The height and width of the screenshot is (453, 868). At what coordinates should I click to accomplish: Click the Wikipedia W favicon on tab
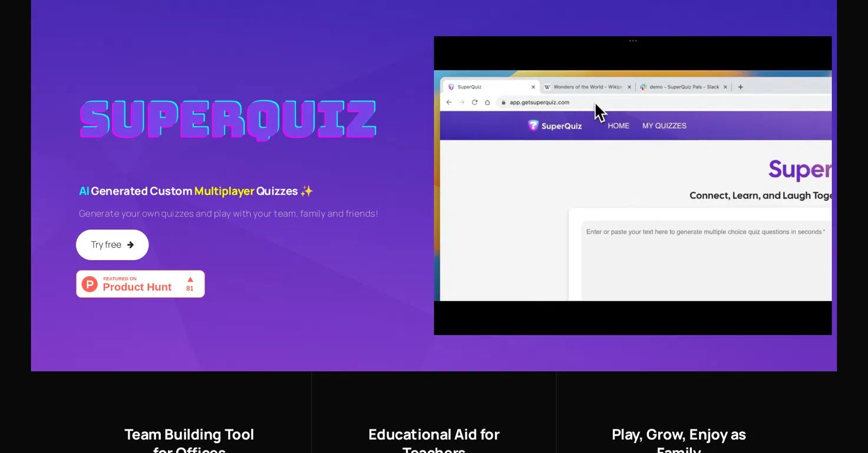point(547,87)
